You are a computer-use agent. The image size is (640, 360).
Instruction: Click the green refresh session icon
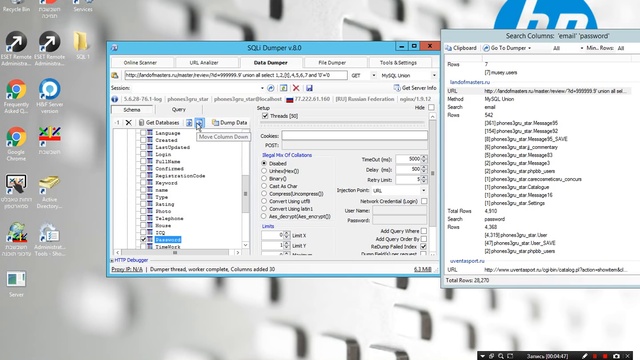click(283, 88)
